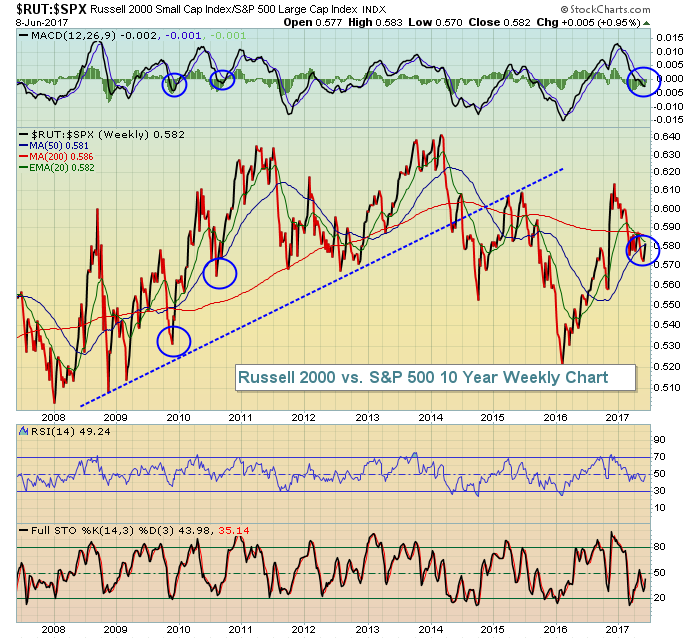Click the Russell 2000 Small Cap Index/S&P 500 description
700x639 pixels.
pos(224,9)
